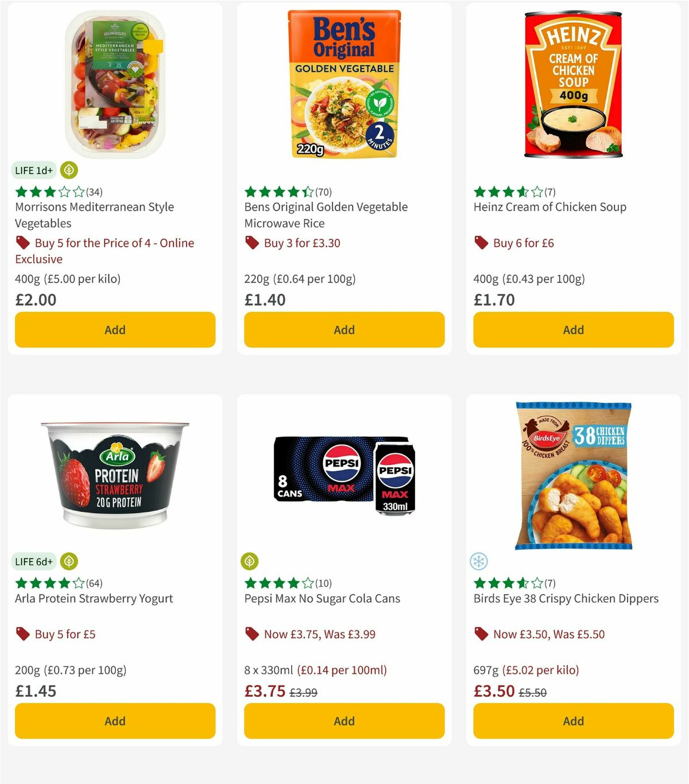Click the tag icon next to 'Buy 6 for £6'
689x784 pixels.
(481, 243)
